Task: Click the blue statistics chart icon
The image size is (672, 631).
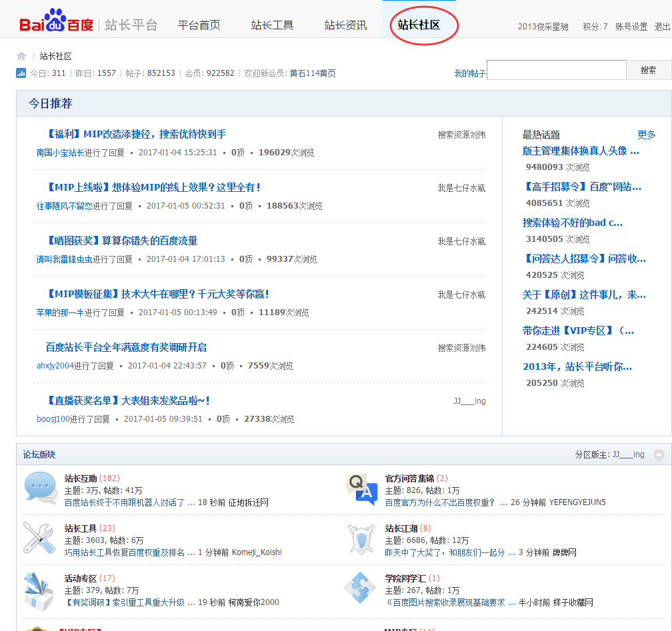Action: pyautogui.click(x=21, y=73)
